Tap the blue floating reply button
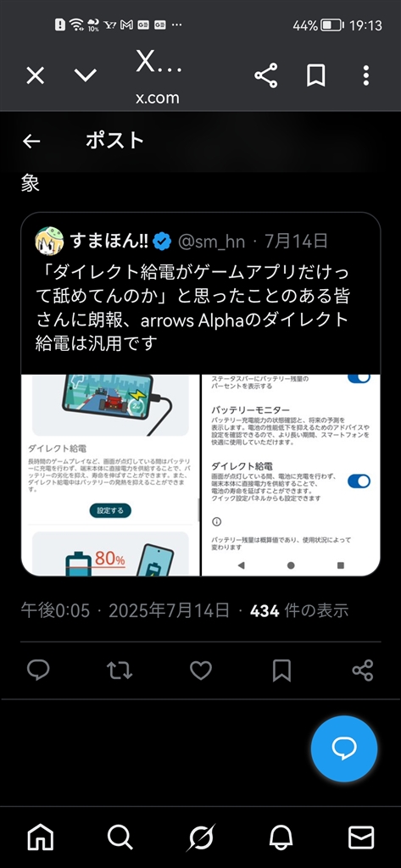Screen dimensions: 401x868 pyautogui.click(x=344, y=748)
